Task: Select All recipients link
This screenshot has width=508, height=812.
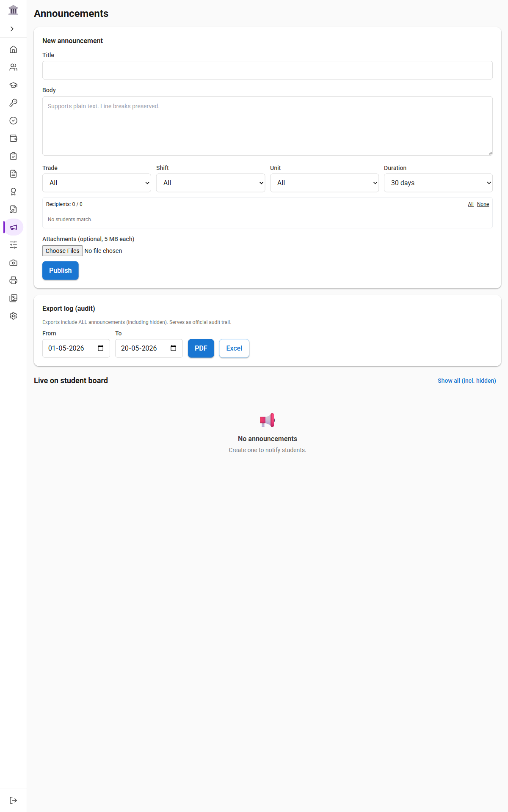Action: (x=471, y=204)
